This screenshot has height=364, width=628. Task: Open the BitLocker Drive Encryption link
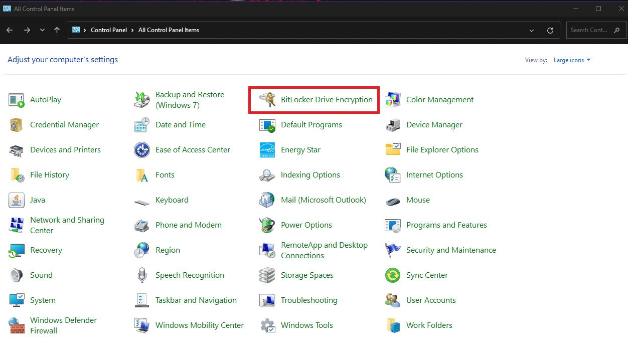(327, 100)
